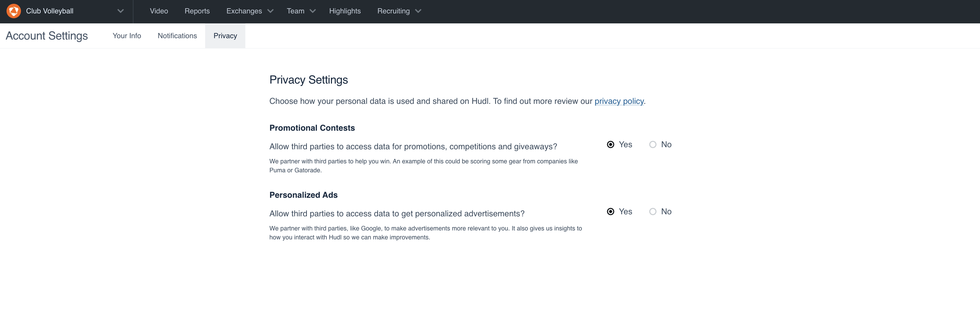Select Yes for Promotional Contests
This screenshot has width=980, height=335.
pos(610,145)
